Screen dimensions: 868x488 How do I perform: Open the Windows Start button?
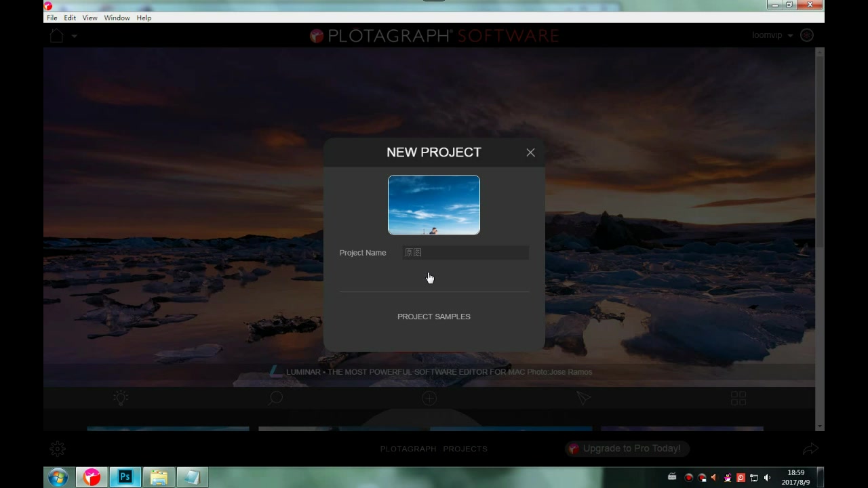pos(58,477)
